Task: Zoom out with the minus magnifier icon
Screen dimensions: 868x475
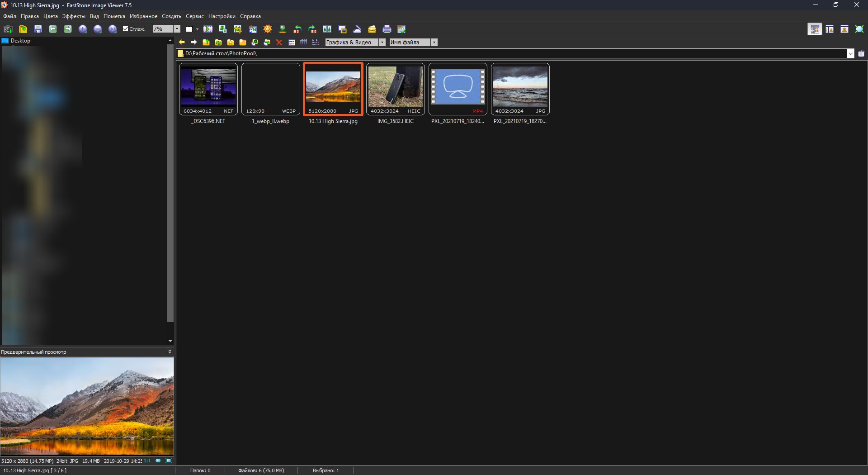Action: 98,29
